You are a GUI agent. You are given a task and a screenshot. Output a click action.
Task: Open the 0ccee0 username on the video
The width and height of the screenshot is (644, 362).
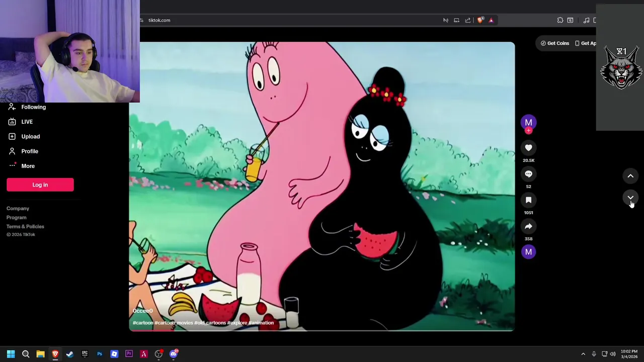tap(142, 311)
